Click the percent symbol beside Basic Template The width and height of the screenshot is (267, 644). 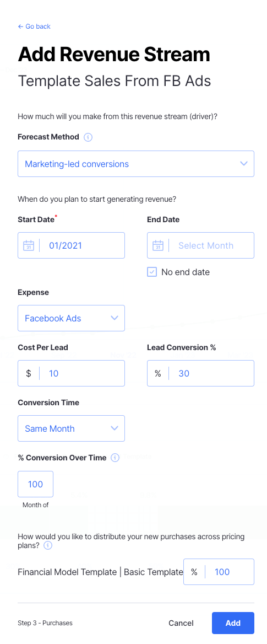194,572
